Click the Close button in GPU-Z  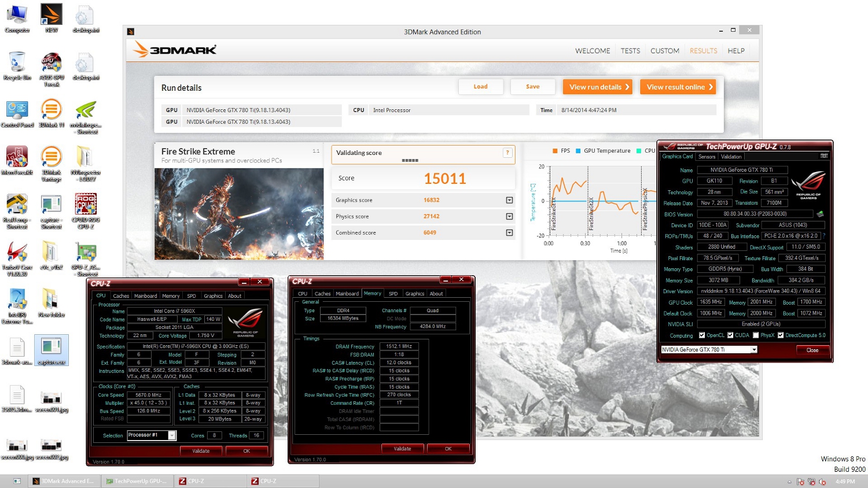(812, 350)
